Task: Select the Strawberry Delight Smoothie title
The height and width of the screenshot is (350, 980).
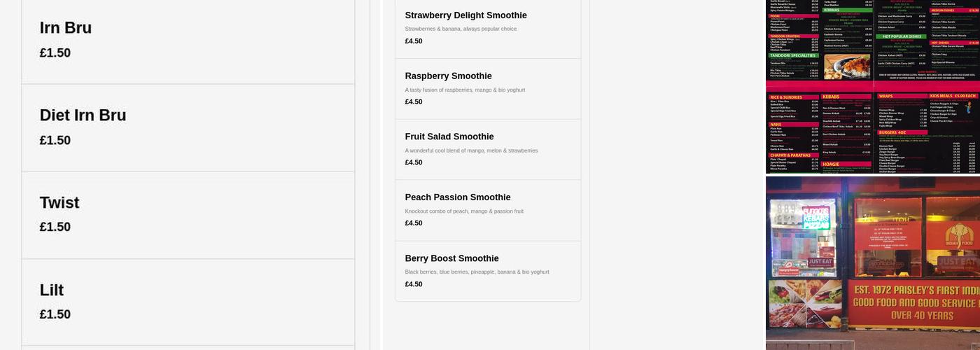Action: point(465,15)
